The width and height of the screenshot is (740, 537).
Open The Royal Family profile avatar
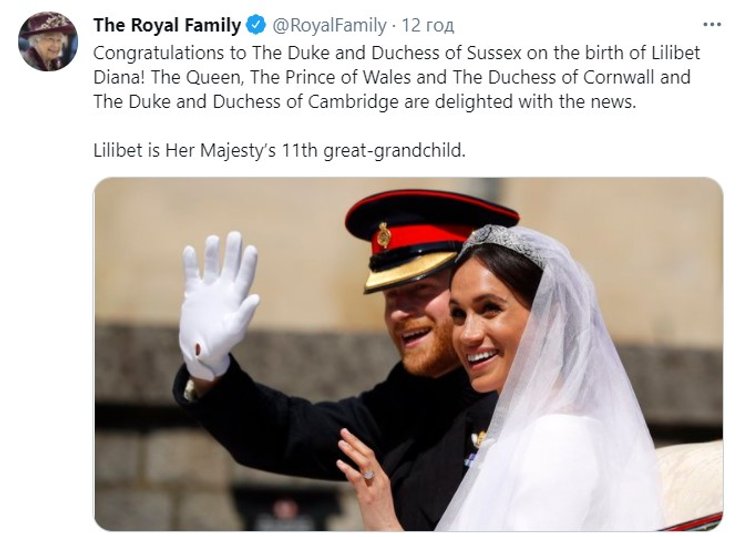49,41
